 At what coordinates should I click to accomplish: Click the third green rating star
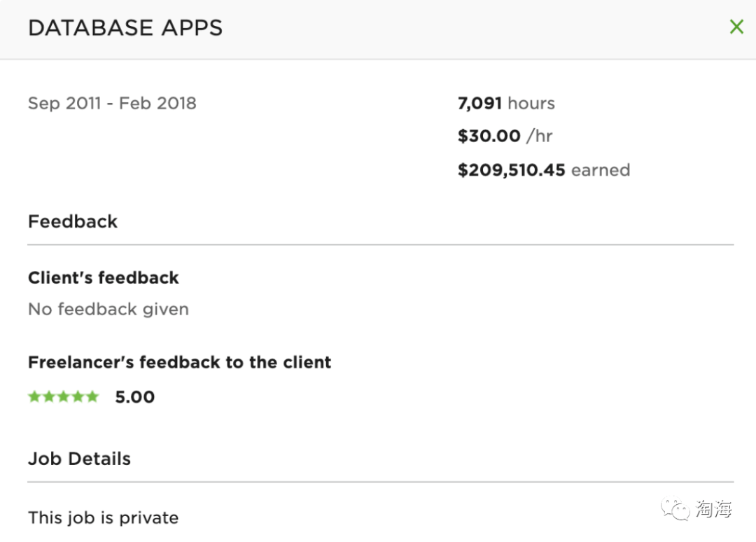[x=63, y=397]
